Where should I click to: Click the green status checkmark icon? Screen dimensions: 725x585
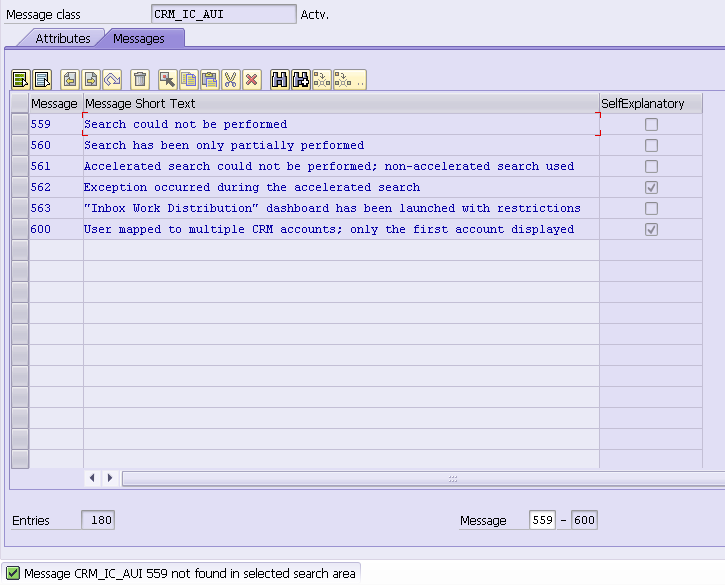pos(12,573)
